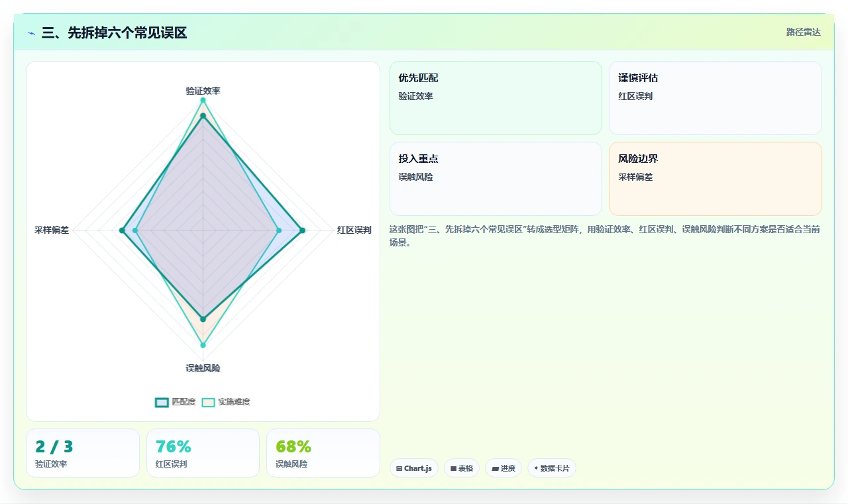The width and height of the screenshot is (848, 504).
Task: Select the 2 / 3 验证效率 stat card
Action: tap(83, 453)
